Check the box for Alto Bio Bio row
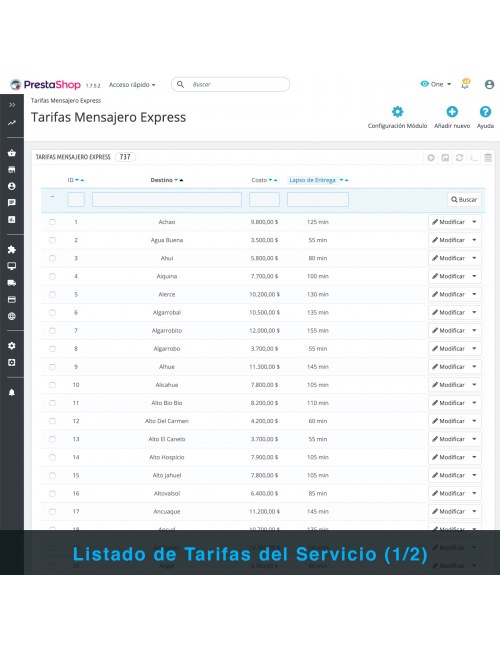The width and height of the screenshot is (500, 650). coord(52,403)
